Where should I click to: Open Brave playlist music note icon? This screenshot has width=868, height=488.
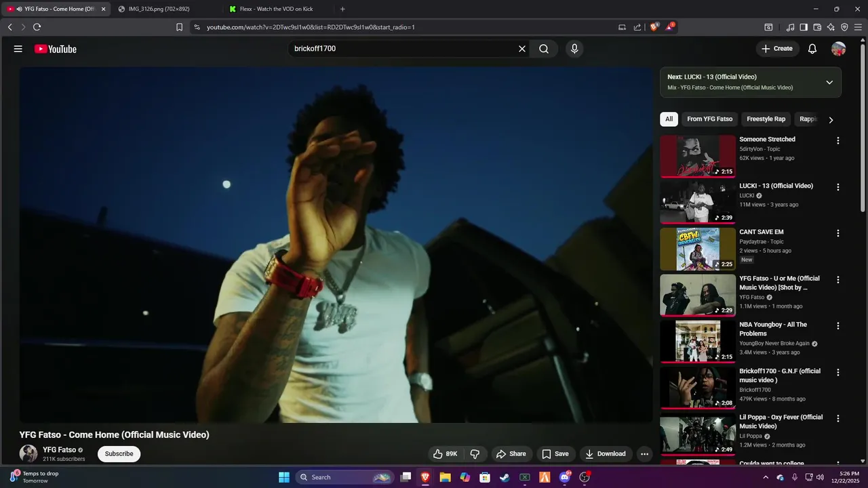(x=790, y=27)
